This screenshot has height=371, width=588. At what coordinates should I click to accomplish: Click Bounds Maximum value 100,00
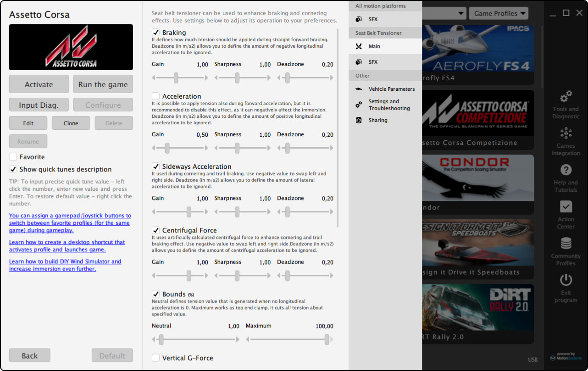coord(325,326)
